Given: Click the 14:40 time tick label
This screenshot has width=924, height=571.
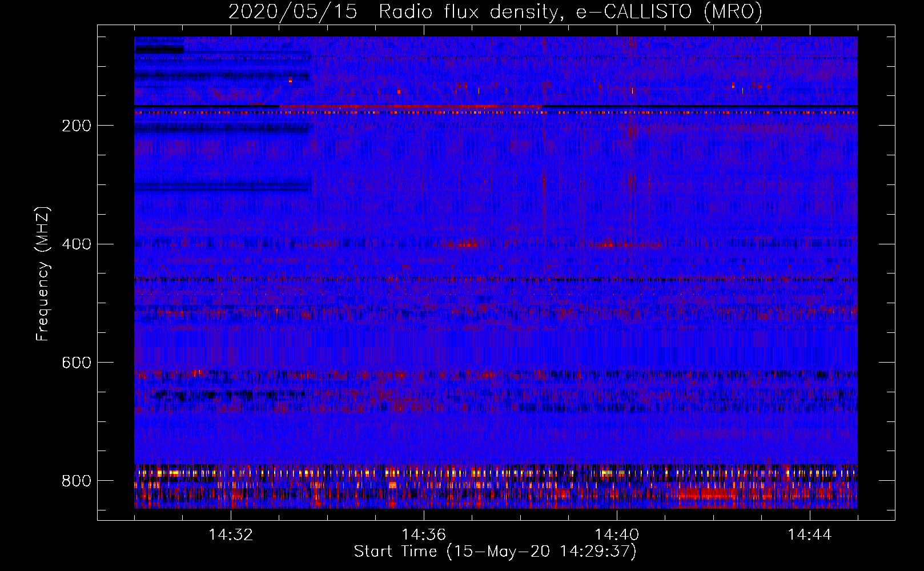Looking at the screenshot, I should (x=617, y=535).
